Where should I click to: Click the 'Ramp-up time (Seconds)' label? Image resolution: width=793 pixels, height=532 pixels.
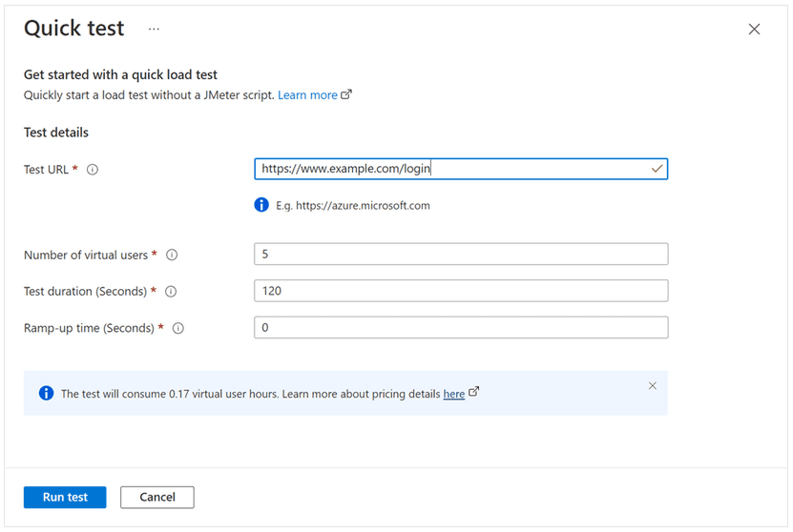[89, 328]
